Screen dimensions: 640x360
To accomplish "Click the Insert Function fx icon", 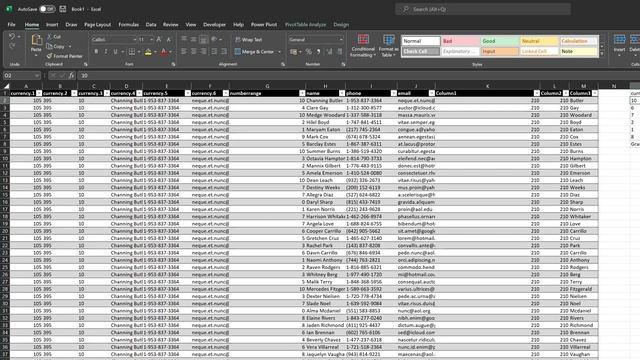I will pyautogui.click(x=71, y=76).
